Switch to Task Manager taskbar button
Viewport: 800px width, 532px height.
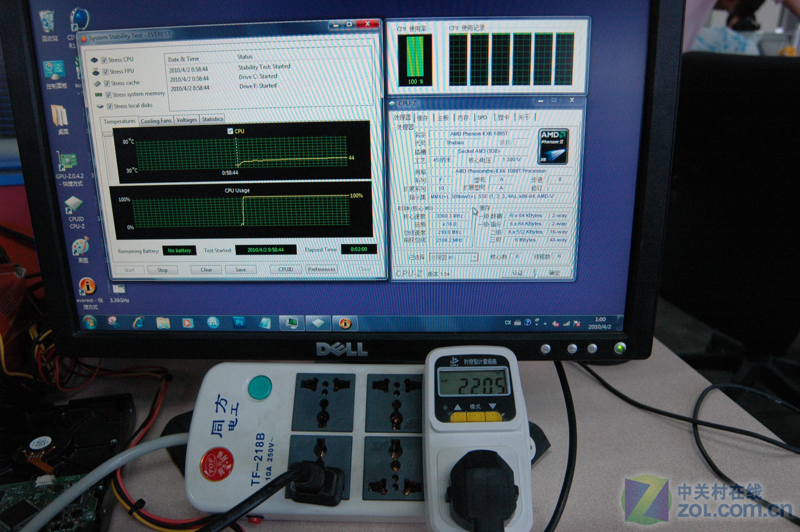pyautogui.click(x=292, y=323)
